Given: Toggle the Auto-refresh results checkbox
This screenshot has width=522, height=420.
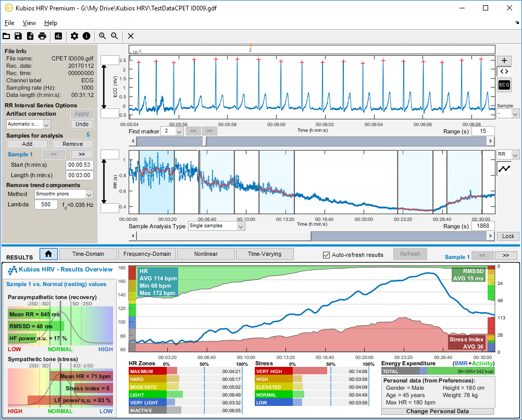Looking at the screenshot, I should 327,255.
